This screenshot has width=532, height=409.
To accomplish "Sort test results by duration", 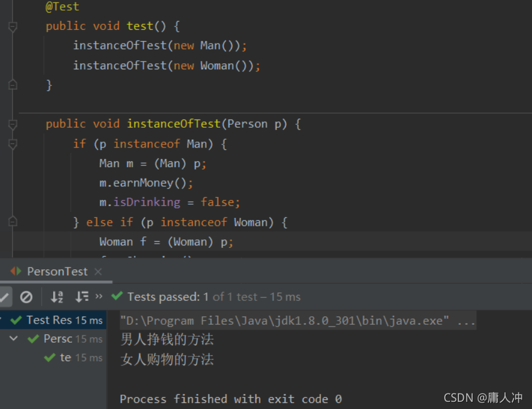I will (x=82, y=297).
